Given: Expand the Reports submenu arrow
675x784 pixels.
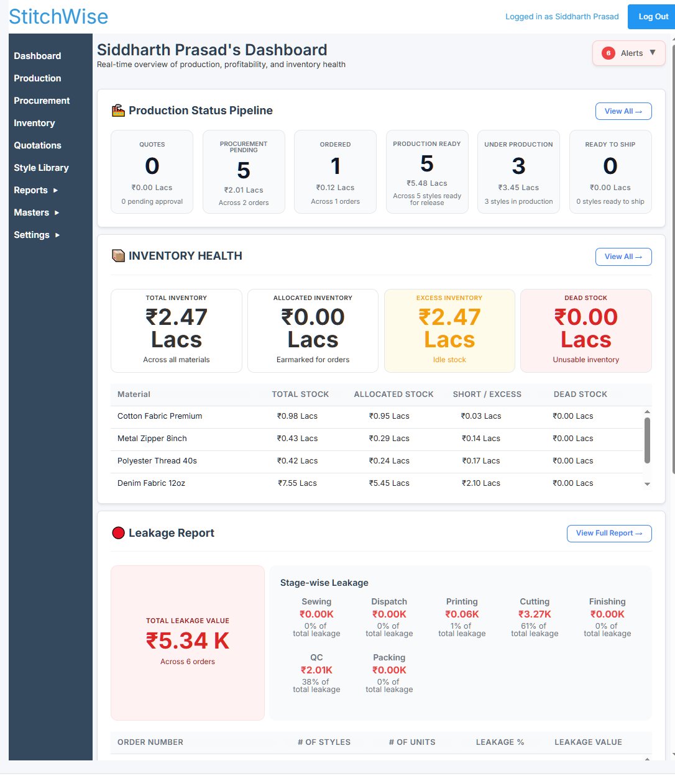Looking at the screenshot, I should coord(55,190).
